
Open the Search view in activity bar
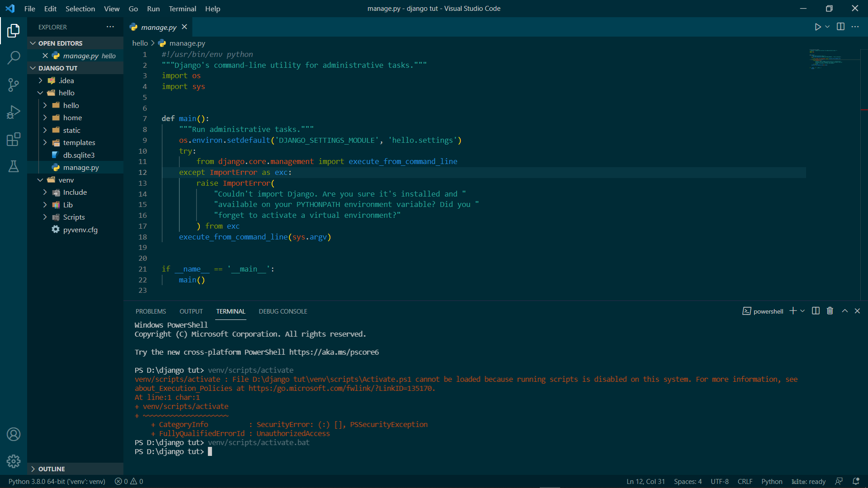pos(14,57)
